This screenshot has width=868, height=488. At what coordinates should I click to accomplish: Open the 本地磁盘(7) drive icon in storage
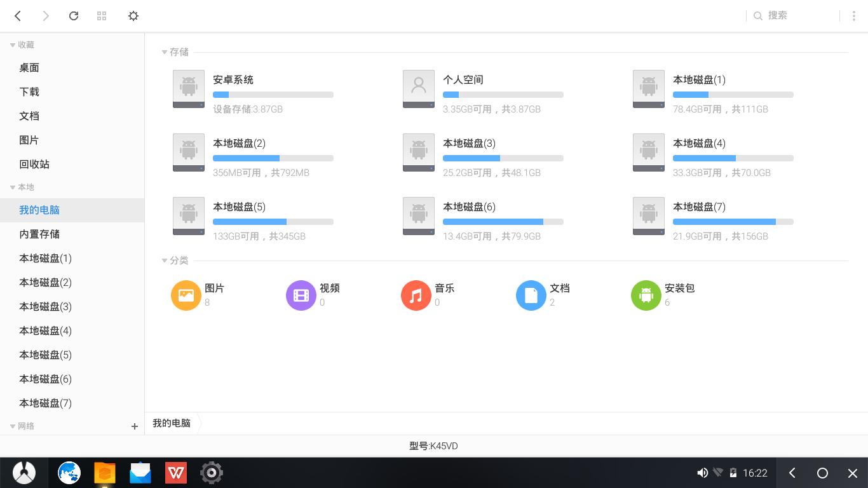[x=649, y=216]
